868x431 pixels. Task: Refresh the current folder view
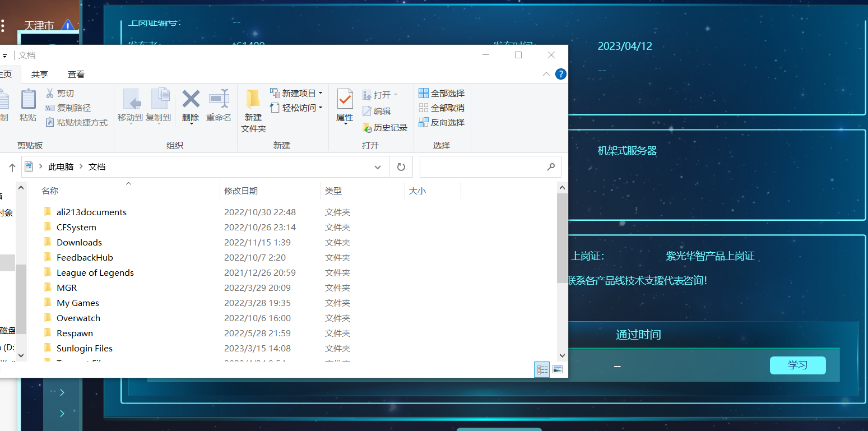click(x=401, y=167)
